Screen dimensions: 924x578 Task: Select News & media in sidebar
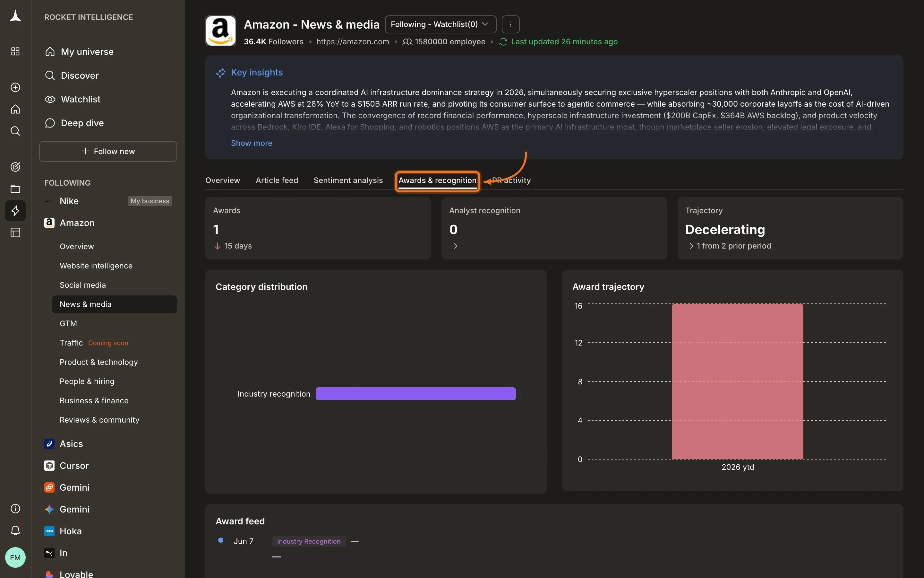(x=115, y=304)
